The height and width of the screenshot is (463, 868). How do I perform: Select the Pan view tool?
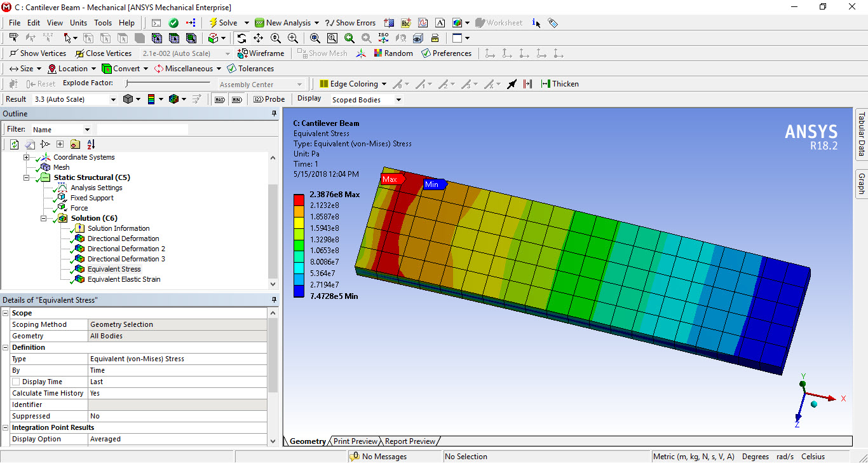tap(259, 38)
